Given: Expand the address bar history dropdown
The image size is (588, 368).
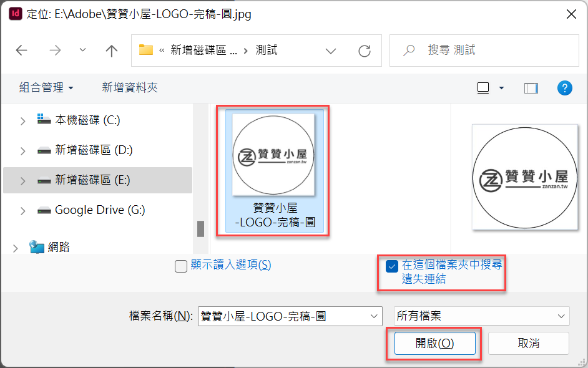Looking at the screenshot, I should [x=331, y=51].
